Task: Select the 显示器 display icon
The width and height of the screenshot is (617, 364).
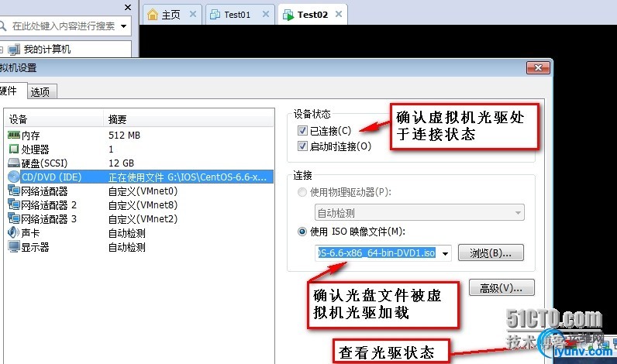Action: [14, 246]
